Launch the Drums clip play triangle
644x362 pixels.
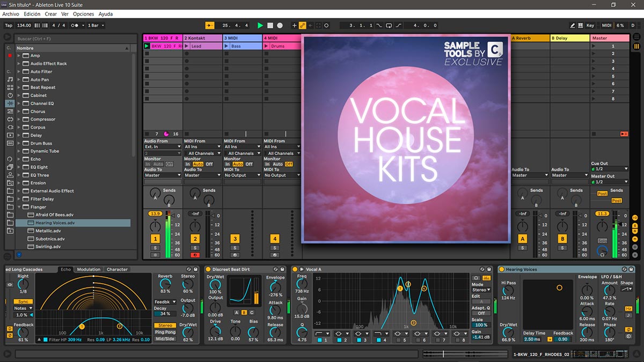pos(267,46)
